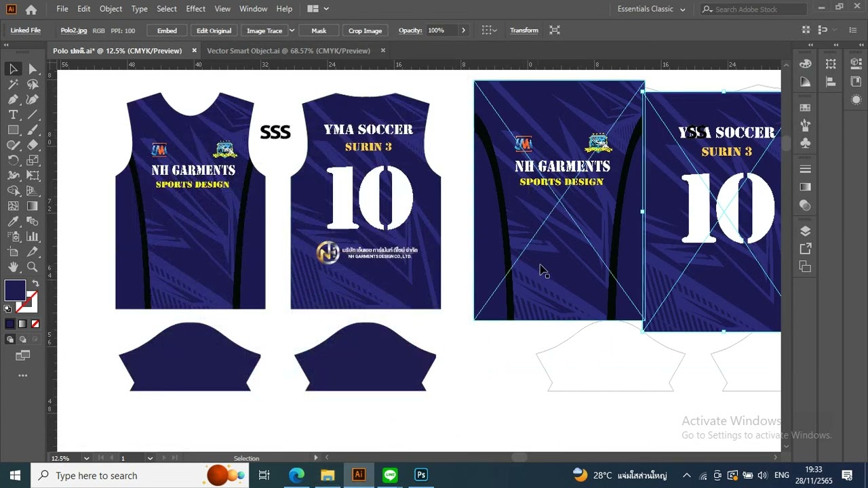This screenshot has height=488, width=868.
Task: Open the Window menu
Action: point(253,9)
